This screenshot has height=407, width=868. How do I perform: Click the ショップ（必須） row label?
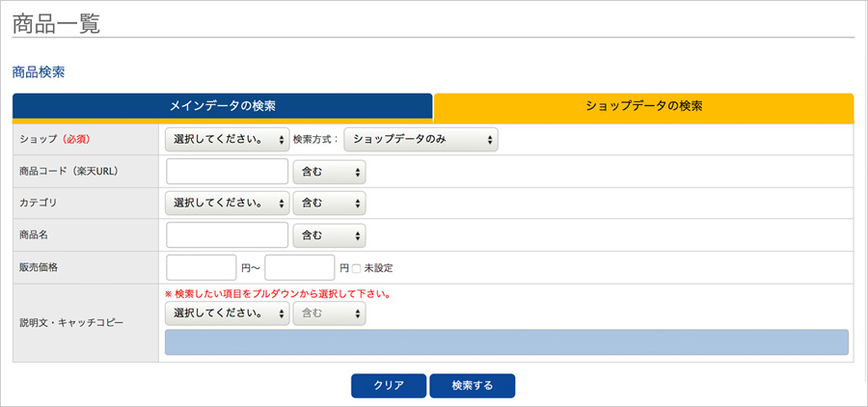tap(55, 140)
